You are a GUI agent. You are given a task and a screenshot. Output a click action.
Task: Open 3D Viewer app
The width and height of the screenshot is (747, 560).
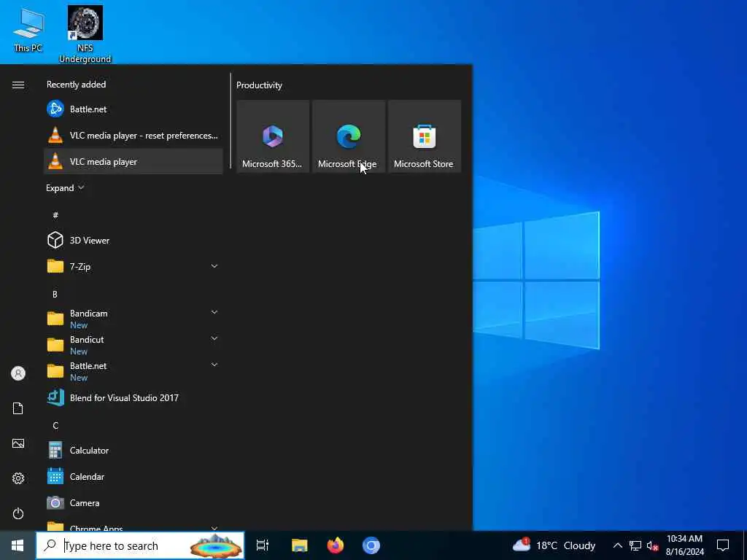click(x=133, y=240)
